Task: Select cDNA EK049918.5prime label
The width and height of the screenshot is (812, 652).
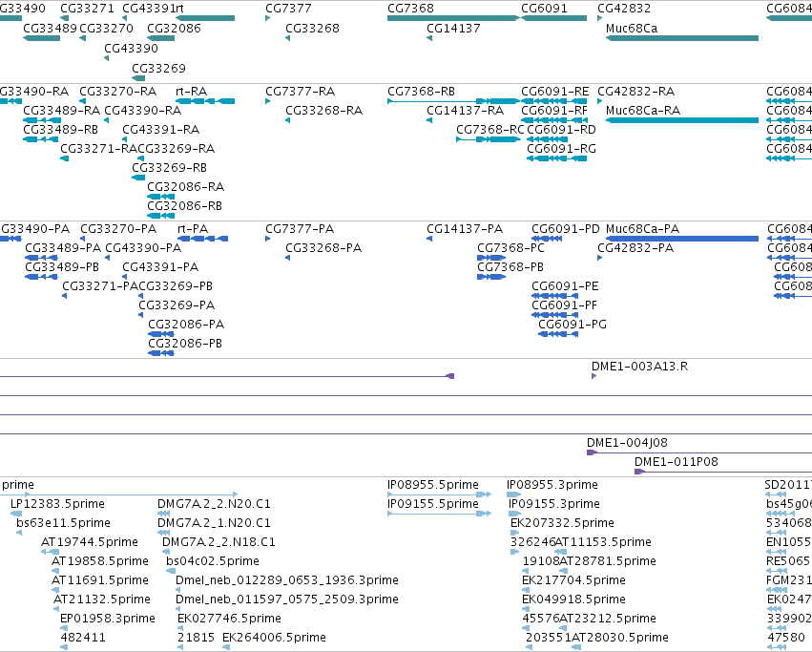Action: [x=573, y=599]
